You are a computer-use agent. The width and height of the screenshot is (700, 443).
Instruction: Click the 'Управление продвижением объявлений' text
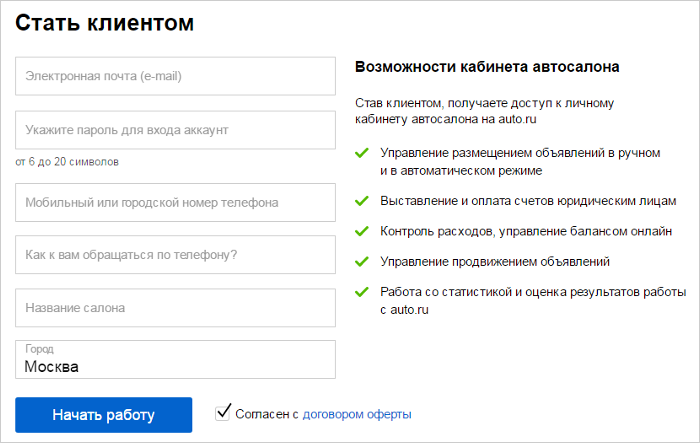(x=495, y=262)
